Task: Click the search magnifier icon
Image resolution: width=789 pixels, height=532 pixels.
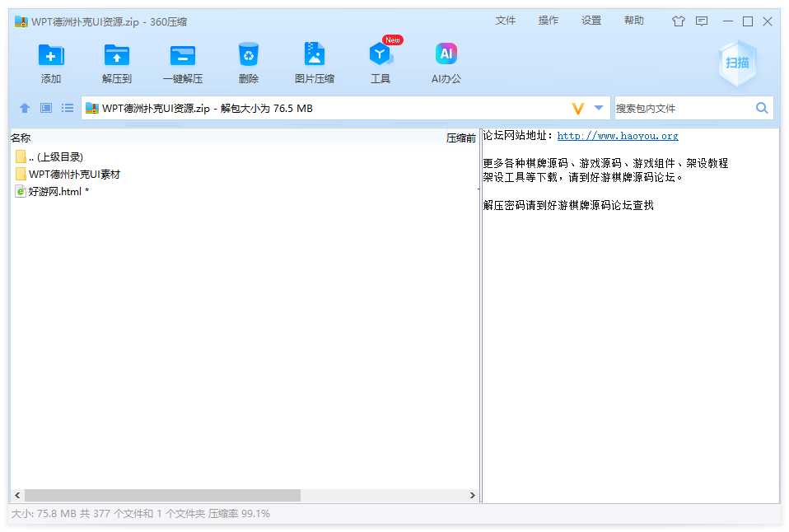Action: [x=762, y=108]
